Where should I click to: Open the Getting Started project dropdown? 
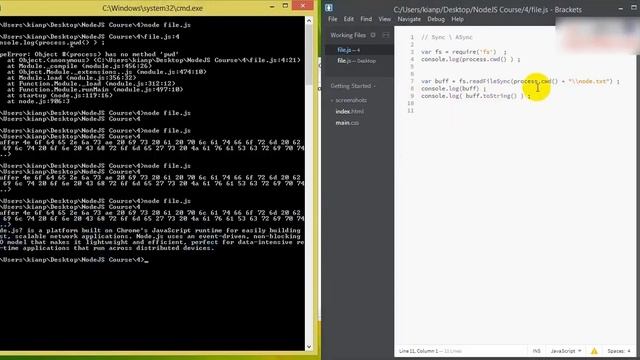(353, 86)
